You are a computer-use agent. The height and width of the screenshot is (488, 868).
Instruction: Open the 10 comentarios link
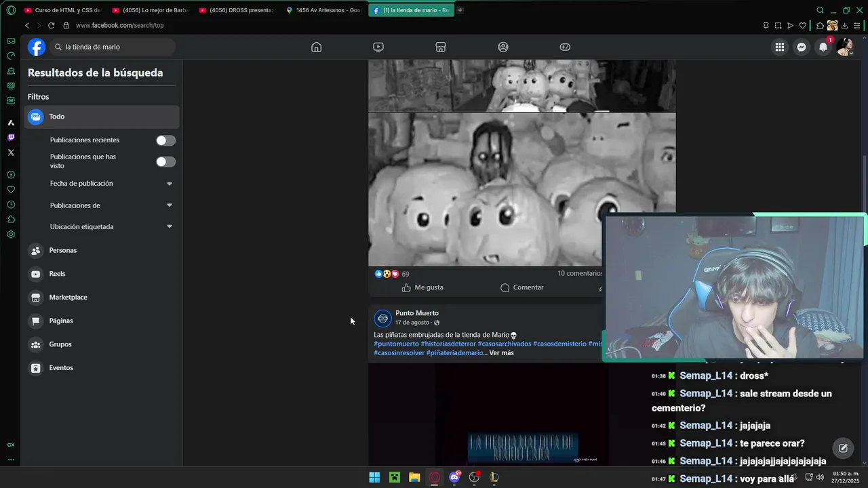pos(580,273)
